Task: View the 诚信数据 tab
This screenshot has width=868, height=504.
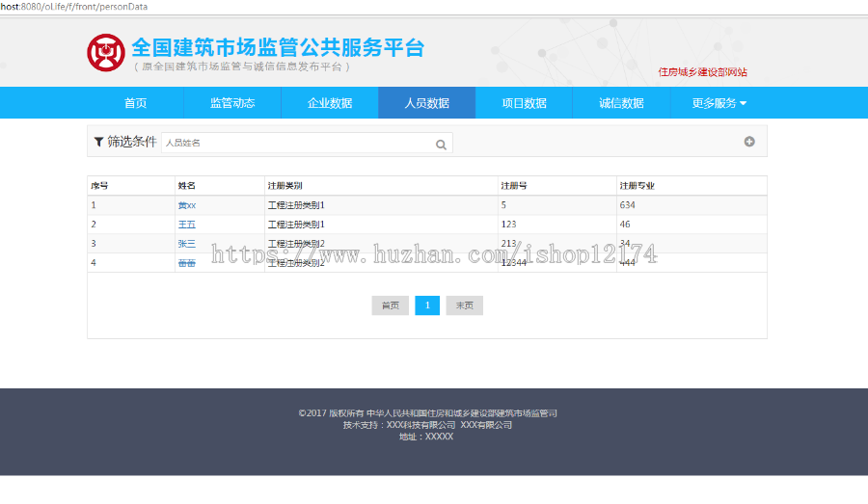Action: (x=621, y=103)
